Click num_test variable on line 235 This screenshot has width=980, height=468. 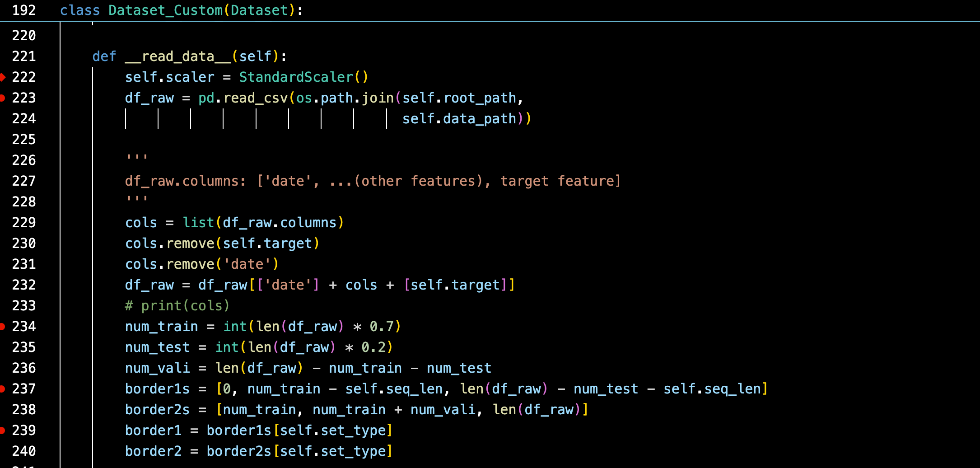[x=157, y=347]
